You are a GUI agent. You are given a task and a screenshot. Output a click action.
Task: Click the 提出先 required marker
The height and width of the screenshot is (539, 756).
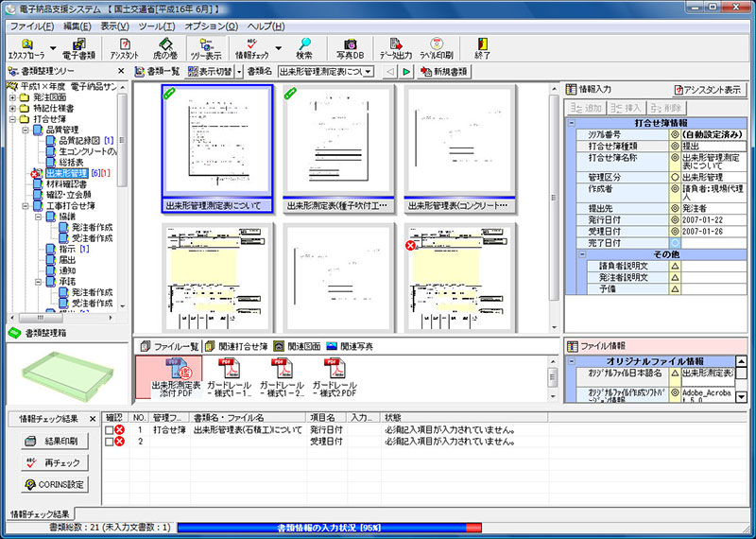click(x=675, y=208)
